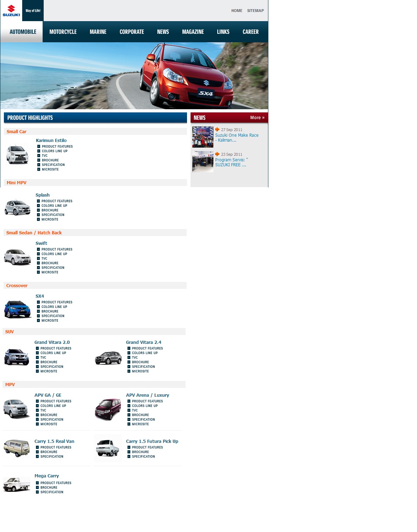Click the orange arrow next to 23 Sep news
Image resolution: width=417 pixels, height=532 pixels.
click(217, 154)
